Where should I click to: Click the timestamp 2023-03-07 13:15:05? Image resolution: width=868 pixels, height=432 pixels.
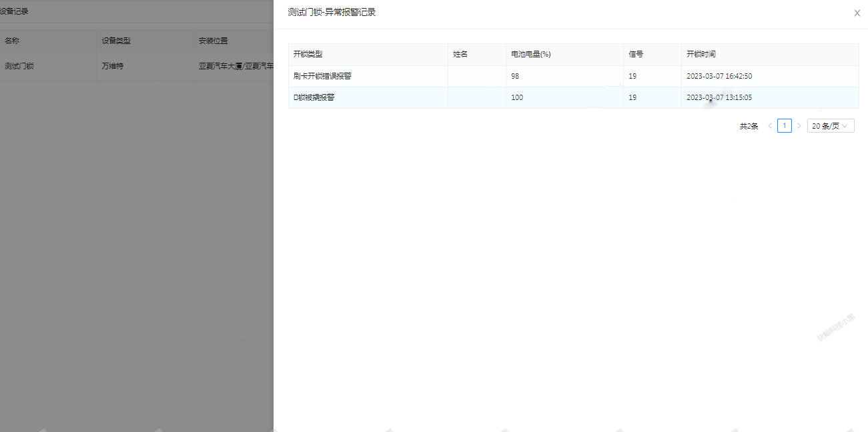coord(719,97)
